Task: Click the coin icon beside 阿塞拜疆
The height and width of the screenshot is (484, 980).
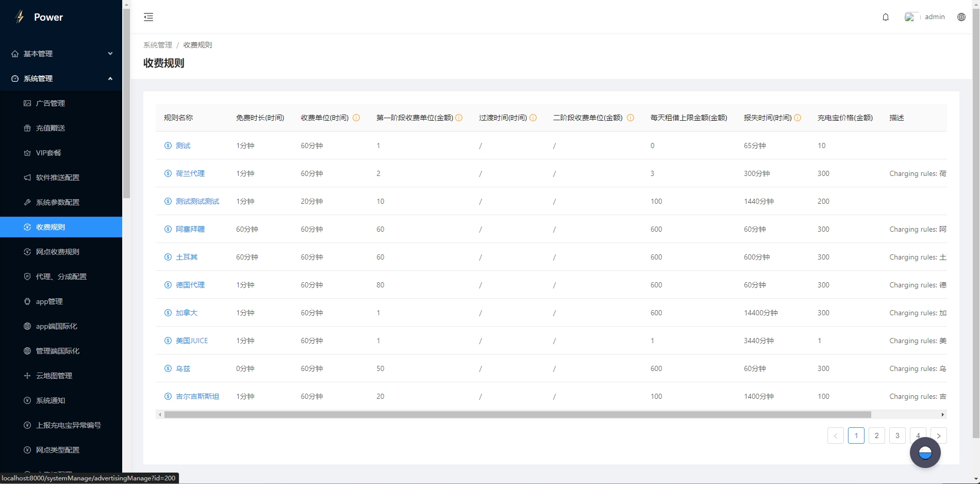Action: point(168,229)
